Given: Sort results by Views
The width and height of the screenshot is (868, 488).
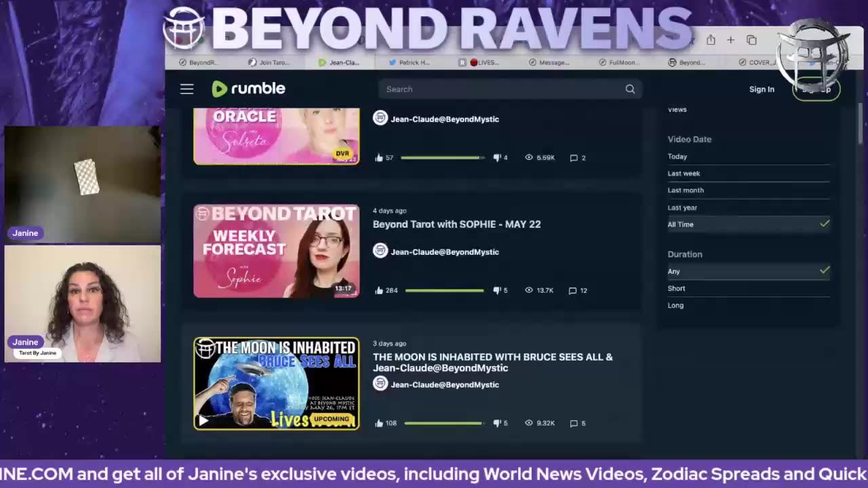Looking at the screenshot, I should [x=677, y=110].
